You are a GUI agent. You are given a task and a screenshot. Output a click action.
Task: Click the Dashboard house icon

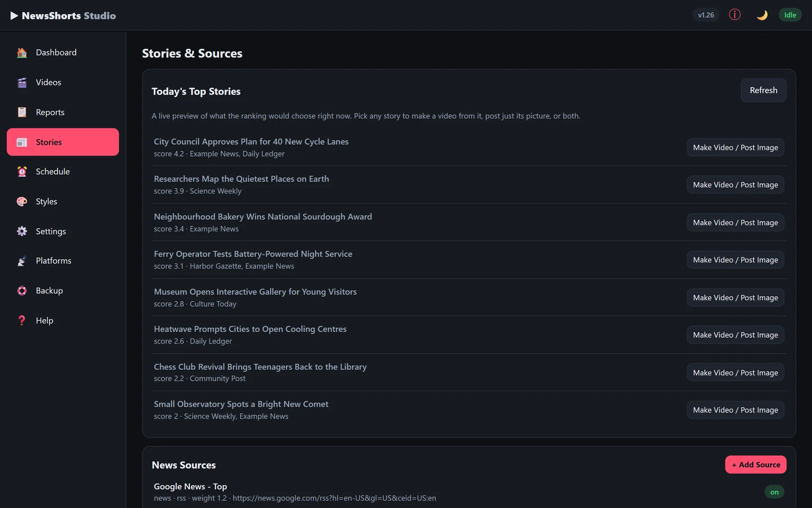pos(22,52)
